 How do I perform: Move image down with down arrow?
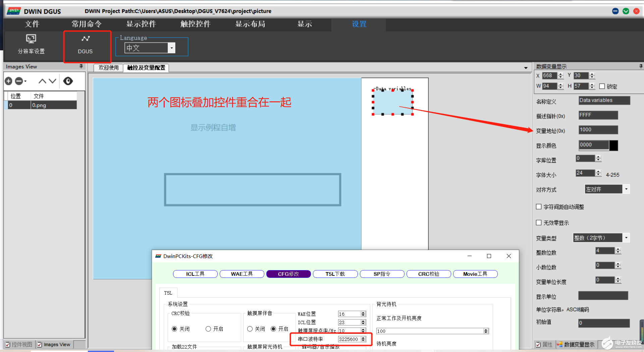[x=52, y=81]
